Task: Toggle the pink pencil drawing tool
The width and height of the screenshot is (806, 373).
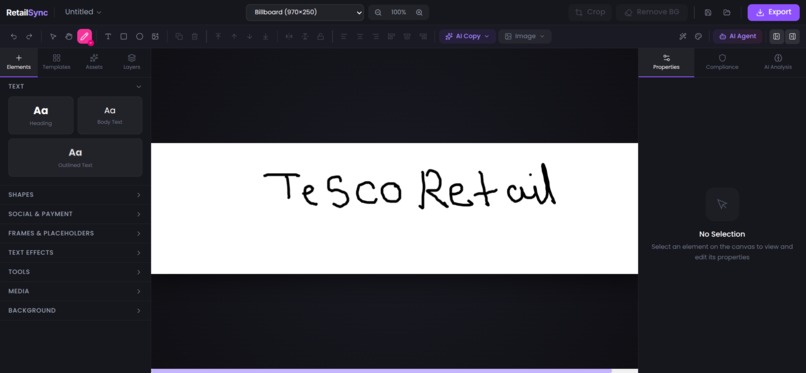Action: tap(84, 36)
